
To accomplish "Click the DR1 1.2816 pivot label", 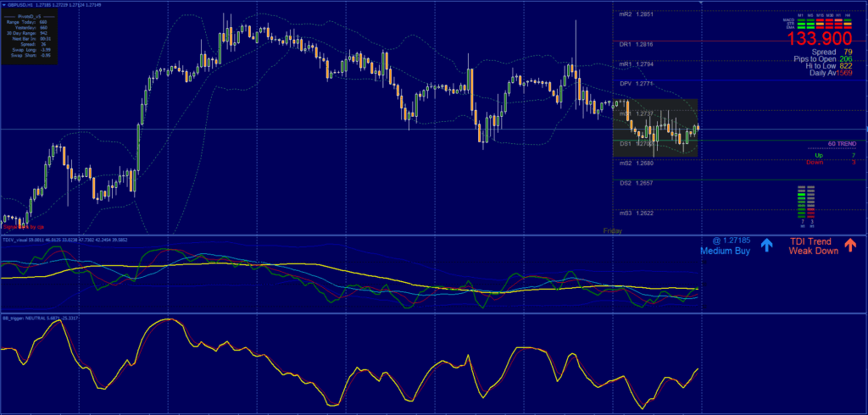I will tap(636, 44).
